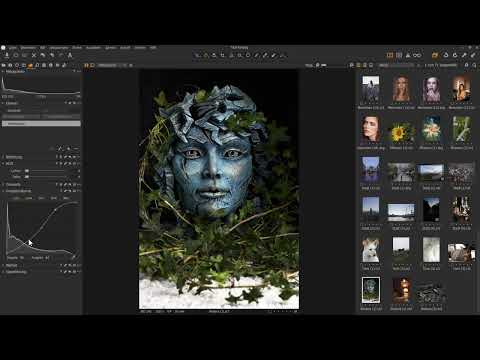Viewport: 480px width, 360px height.
Task: Open the Kamera menu
Action: (x=110, y=48)
